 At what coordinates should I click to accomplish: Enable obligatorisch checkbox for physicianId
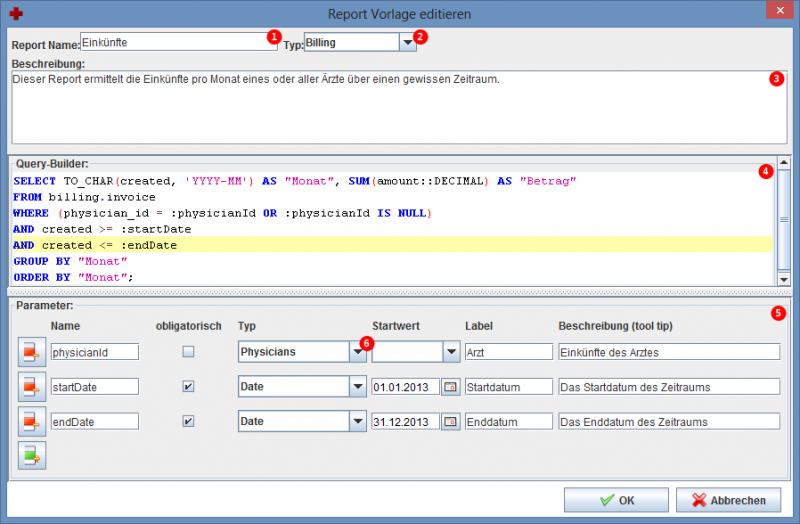(x=188, y=352)
